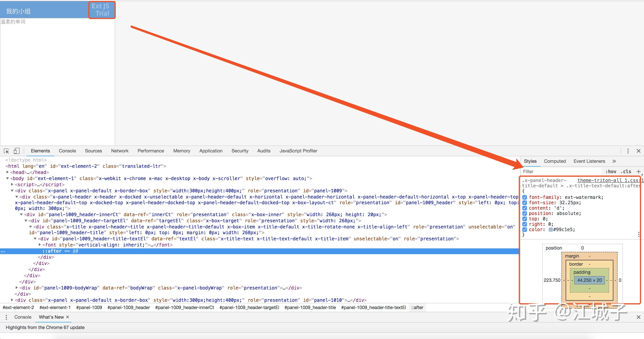Toggle the device toolbar icon
This screenshot has height=339, width=644.
point(17,151)
